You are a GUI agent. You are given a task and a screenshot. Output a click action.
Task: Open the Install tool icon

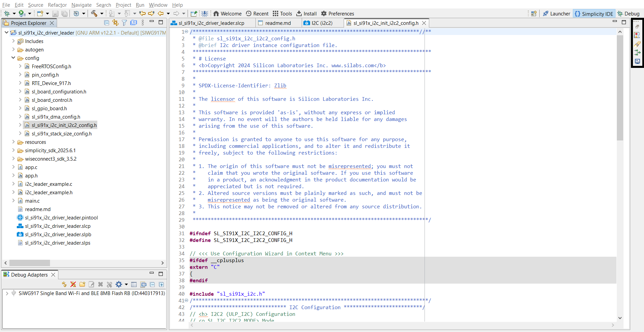coord(306,13)
